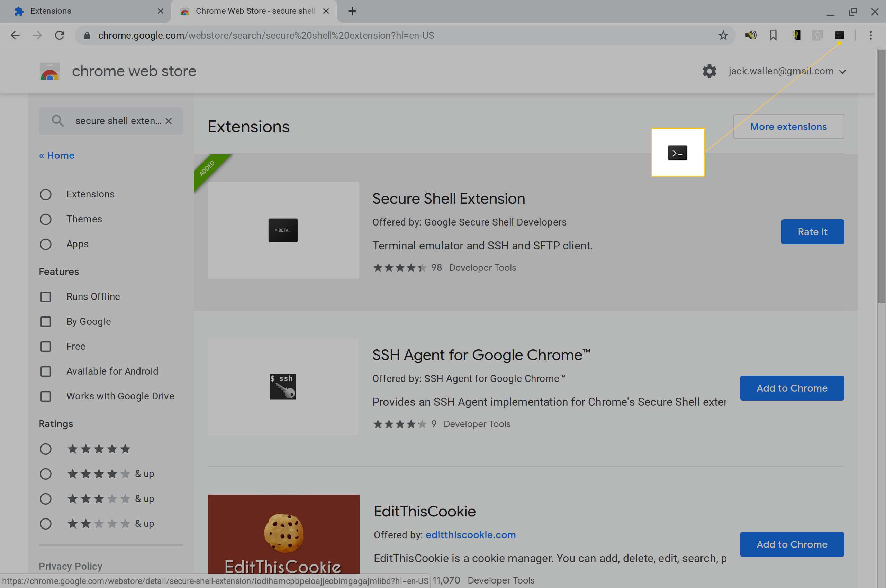Click the 'chrome web store' header title
Screen dimensions: 886x588
tap(134, 71)
